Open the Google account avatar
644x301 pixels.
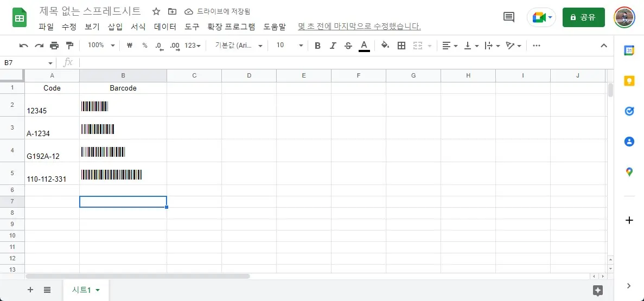pyautogui.click(x=624, y=17)
